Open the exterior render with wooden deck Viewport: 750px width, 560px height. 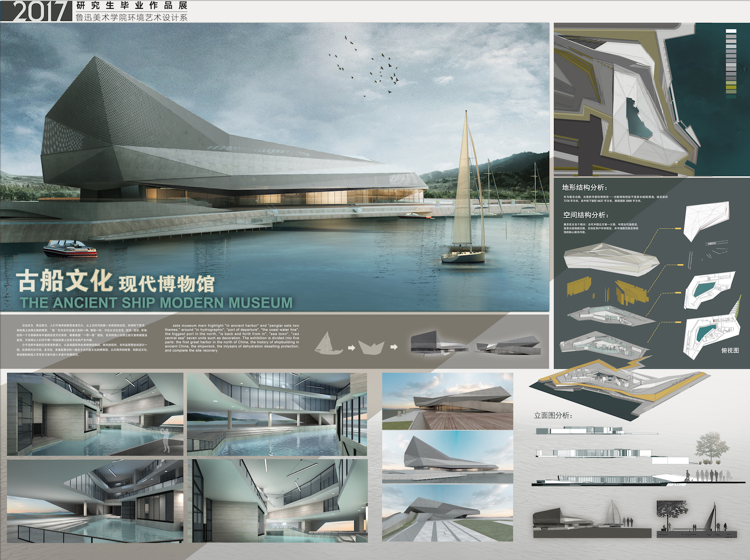pyautogui.click(x=448, y=401)
